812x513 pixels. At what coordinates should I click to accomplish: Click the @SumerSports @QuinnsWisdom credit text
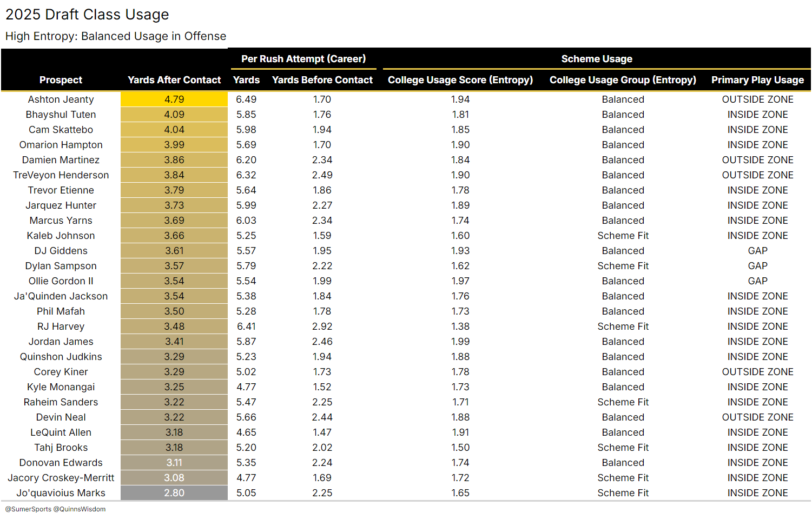(x=55, y=509)
